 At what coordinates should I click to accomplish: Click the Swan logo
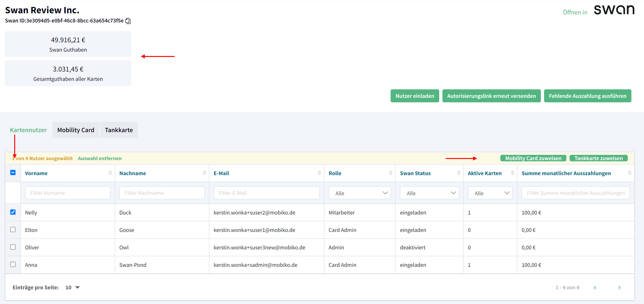614,10
